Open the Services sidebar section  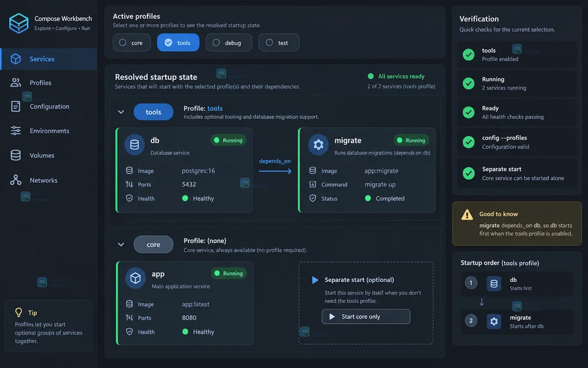(x=49, y=59)
